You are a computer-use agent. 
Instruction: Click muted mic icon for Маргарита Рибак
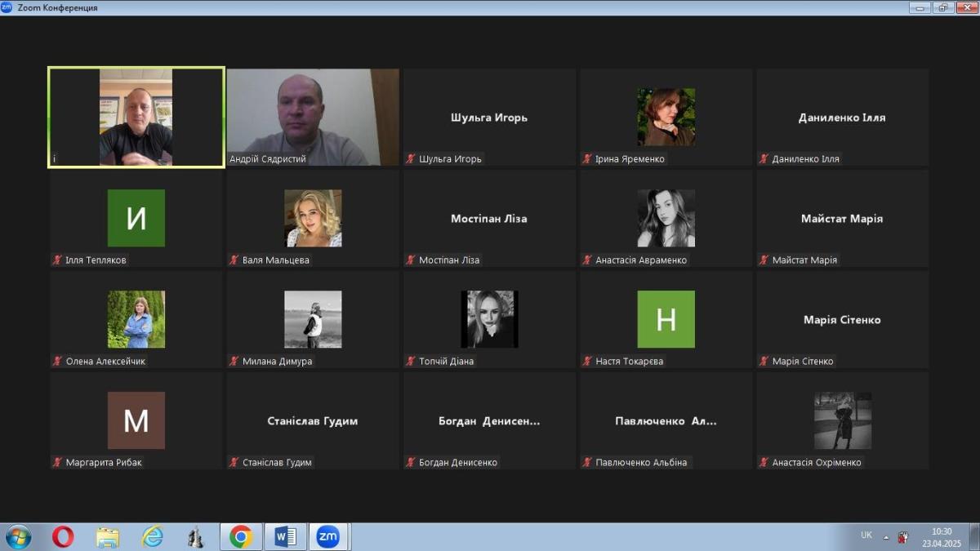57,463
